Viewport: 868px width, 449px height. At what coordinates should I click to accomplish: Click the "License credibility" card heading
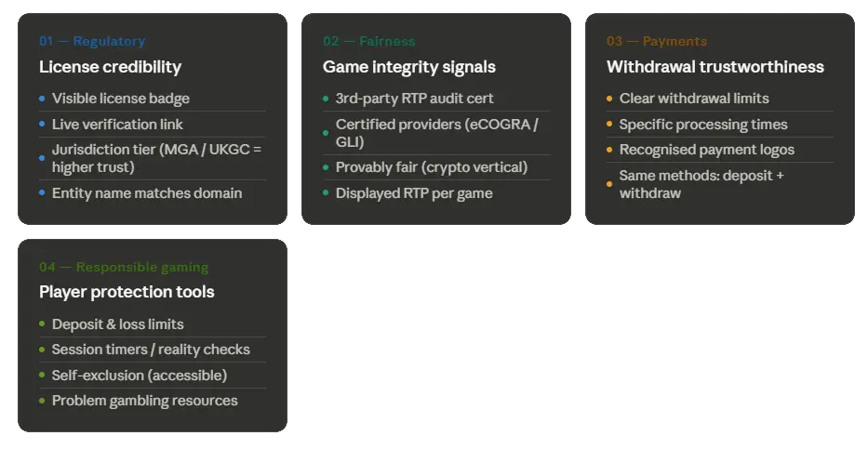coord(110,67)
